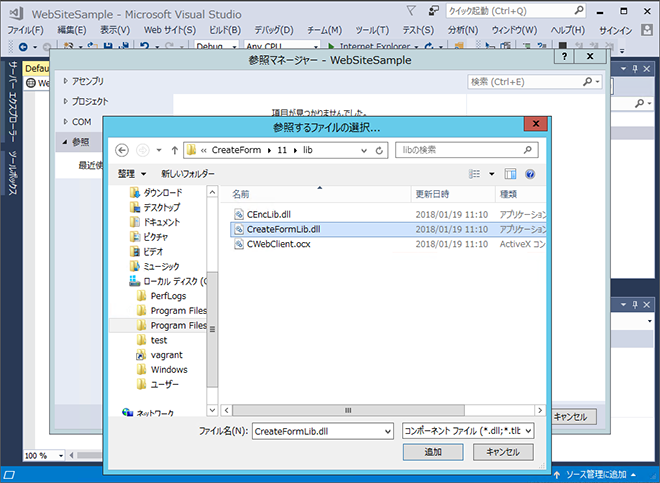Open the view options dropdown arrow
The width and height of the screenshot is (660, 483).
(492, 174)
